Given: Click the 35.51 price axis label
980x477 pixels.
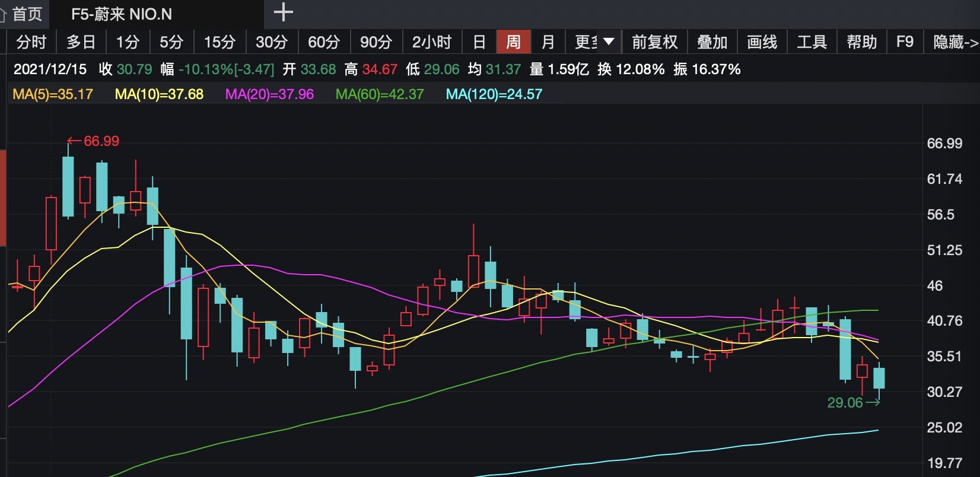Looking at the screenshot, I should click(x=944, y=357).
